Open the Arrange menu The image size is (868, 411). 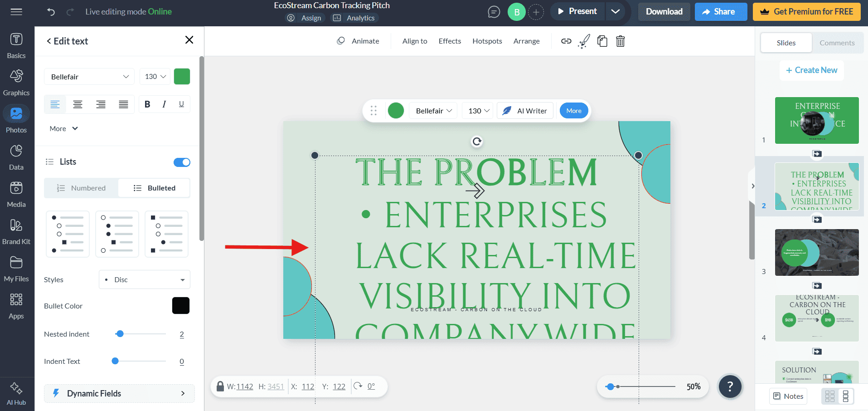527,41
